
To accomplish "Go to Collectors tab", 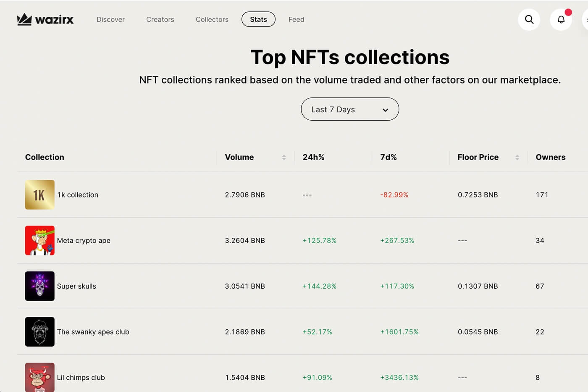I will point(212,19).
